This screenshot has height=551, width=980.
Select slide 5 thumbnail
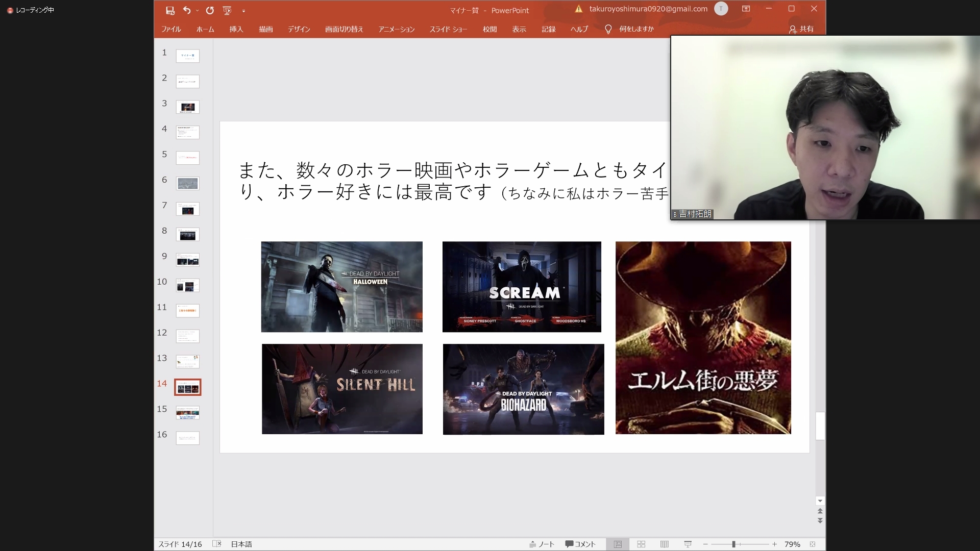pos(187,158)
